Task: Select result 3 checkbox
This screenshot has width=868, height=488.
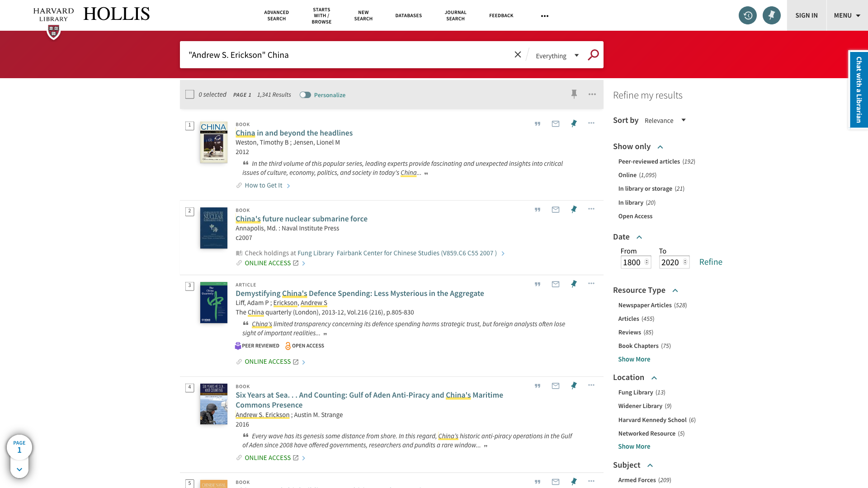Action: [x=190, y=286]
